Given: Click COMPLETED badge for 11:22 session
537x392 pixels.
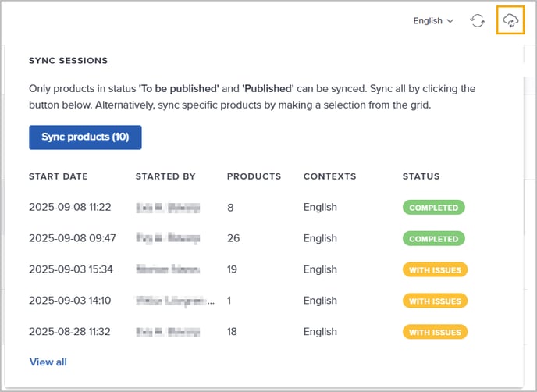Looking at the screenshot, I should 433,208.
